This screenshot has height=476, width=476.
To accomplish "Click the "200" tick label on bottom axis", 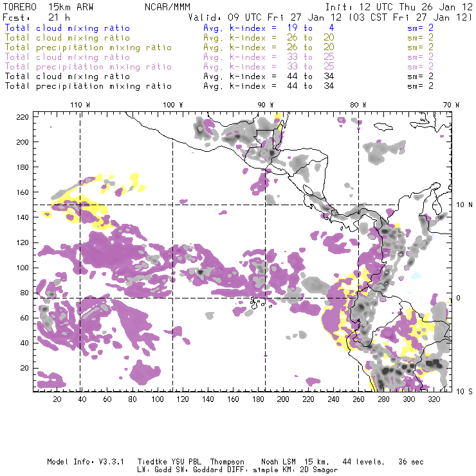I will (283, 399).
